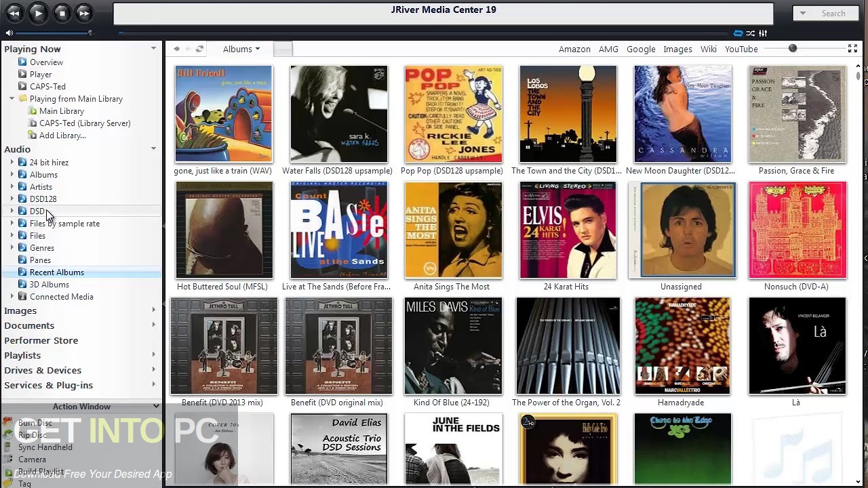Expand the Genres tree node
Screen dimensions: 868x488
(x=12, y=248)
